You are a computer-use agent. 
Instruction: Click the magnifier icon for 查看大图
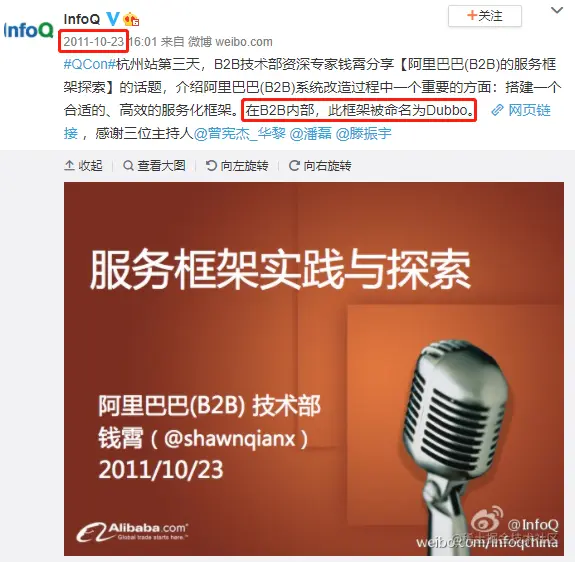128,166
